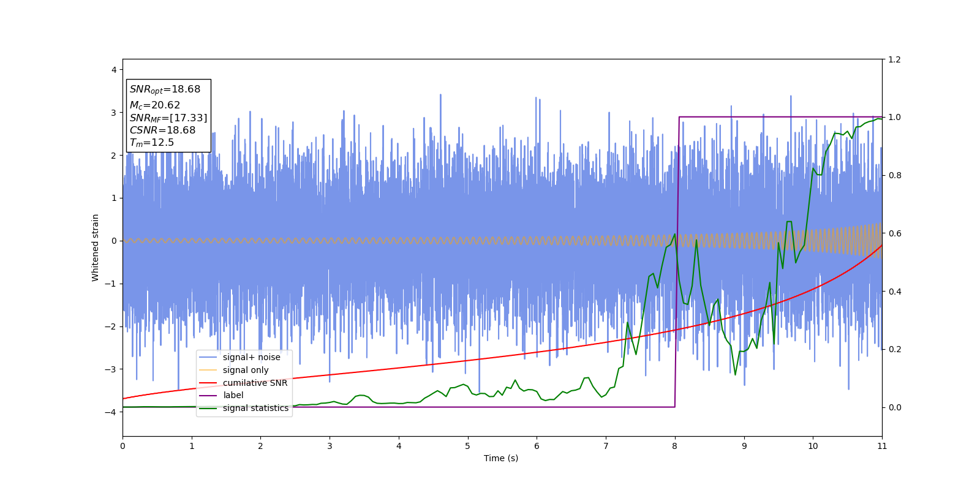The width and height of the screenshot is (980, 490).
Task: Click right y-axis tick label 1.2
Action: pos(895,59)
